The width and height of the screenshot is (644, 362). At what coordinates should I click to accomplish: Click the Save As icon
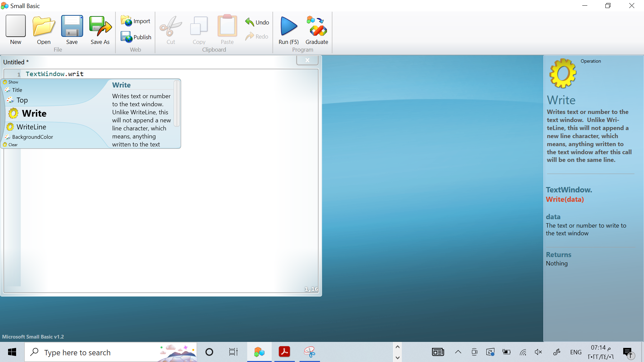(100, 29)
